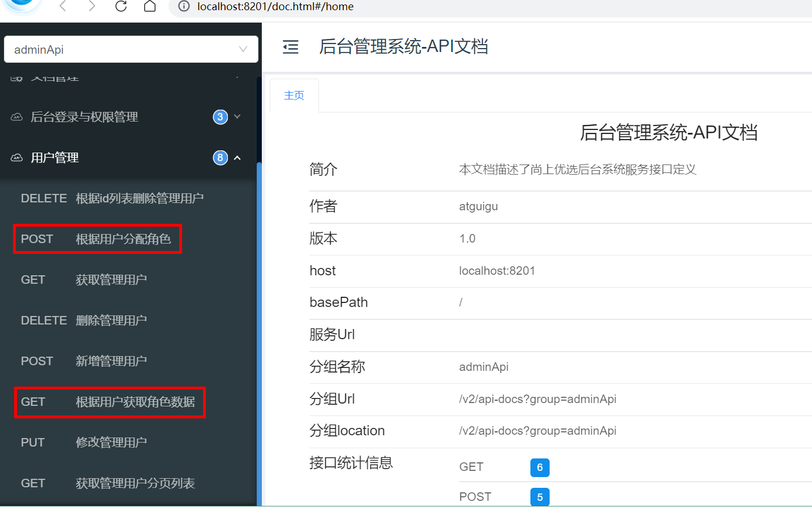The width and height of the screenshot is (812, 511).
Task: Expand the 后台登录与权限管理 chevron
Action: coord(237,117)
